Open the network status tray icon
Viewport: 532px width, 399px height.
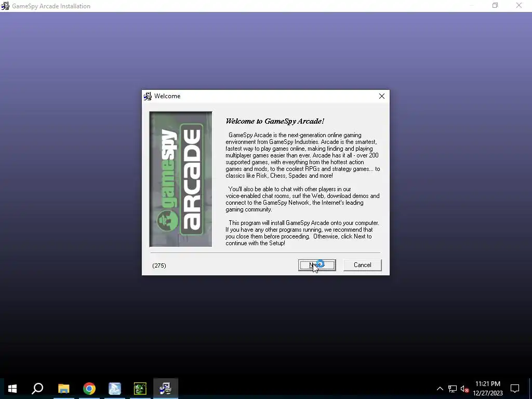(x=453, y=389)
